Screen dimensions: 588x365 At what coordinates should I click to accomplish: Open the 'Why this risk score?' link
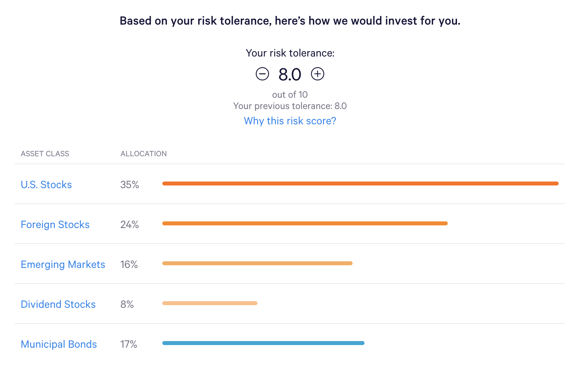[x=290, y=121]
